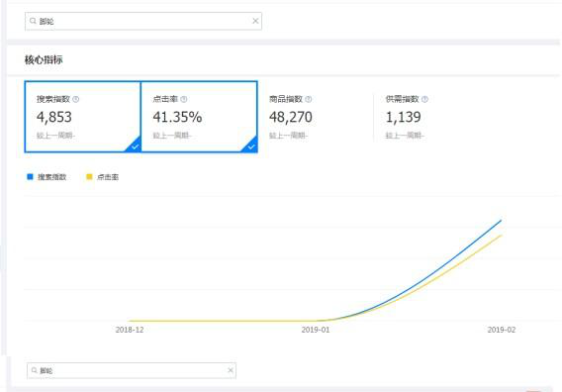562x392 pixels.
Task: Click the 2018-12 axis label
Action: [x=130, y=330]
